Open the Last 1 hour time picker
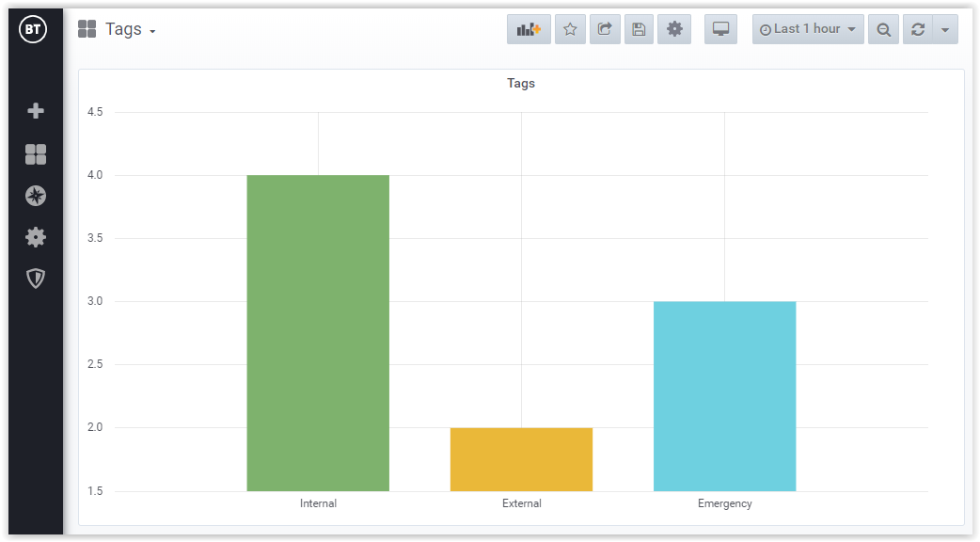Image resolution: width=980 pixels, height=542 pixels. (x=808, y=29)
